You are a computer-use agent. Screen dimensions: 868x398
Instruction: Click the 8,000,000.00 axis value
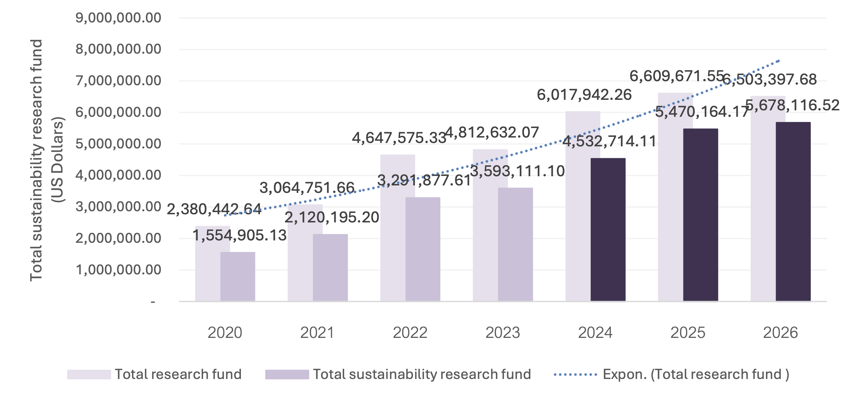[x=118, y=49]
